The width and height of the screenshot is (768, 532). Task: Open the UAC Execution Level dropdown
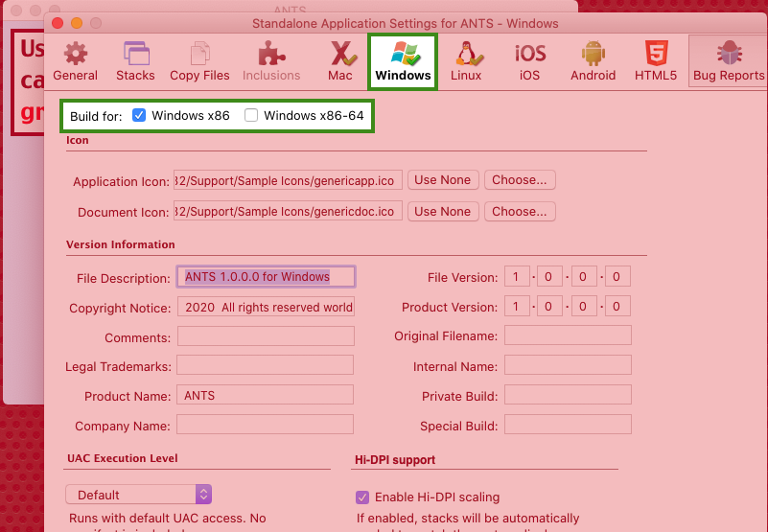[x=139, y=495]
